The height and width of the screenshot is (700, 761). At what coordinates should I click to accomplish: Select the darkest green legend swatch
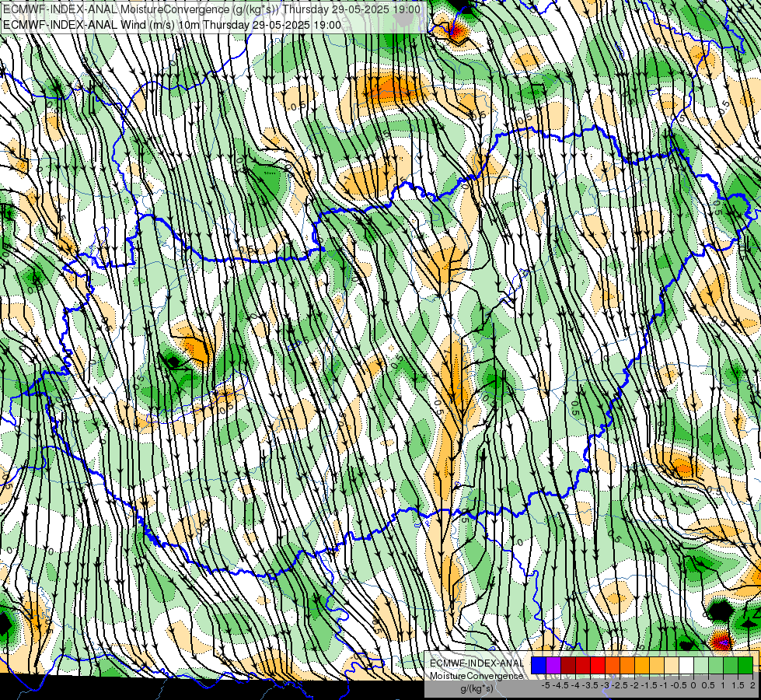[x=745, y=665]
